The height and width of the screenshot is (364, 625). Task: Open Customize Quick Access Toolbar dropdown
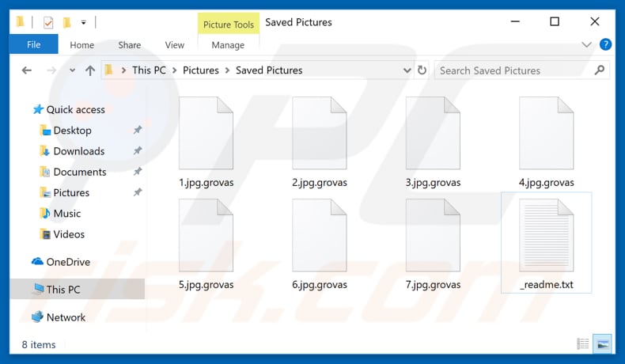click(83, 23)
